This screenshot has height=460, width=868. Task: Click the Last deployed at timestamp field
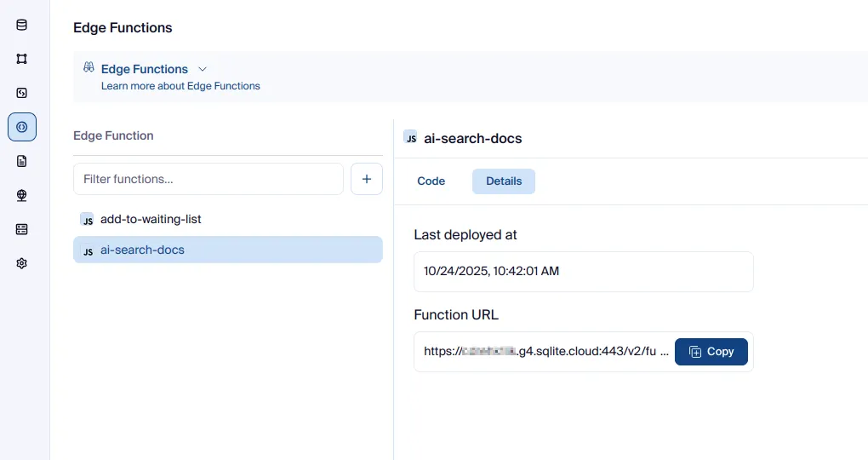(583, 272)
